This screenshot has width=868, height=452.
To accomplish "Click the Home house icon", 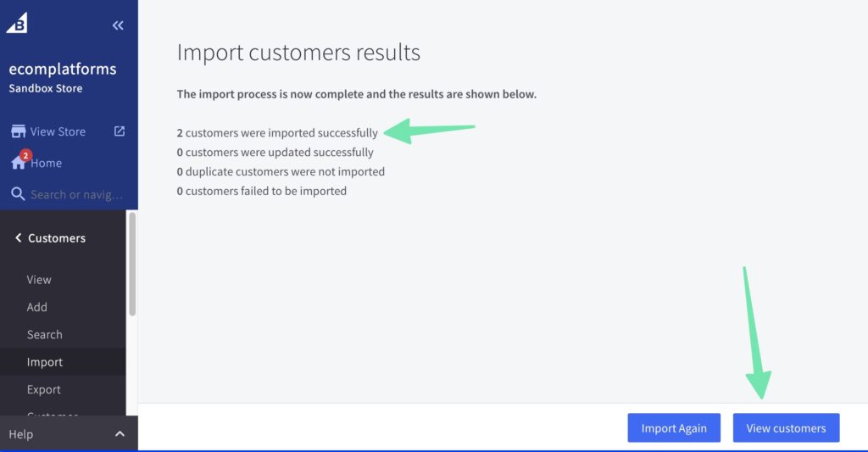I will tap(18, 164).
